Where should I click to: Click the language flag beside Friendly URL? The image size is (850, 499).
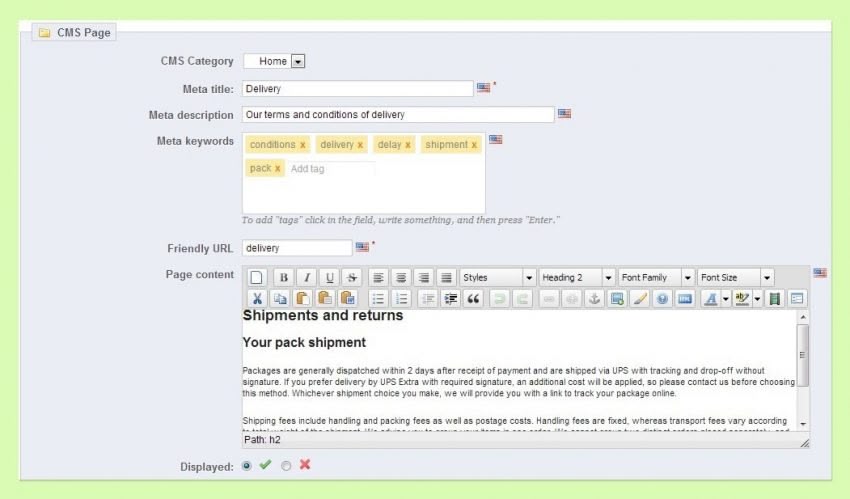click(362, 247)
